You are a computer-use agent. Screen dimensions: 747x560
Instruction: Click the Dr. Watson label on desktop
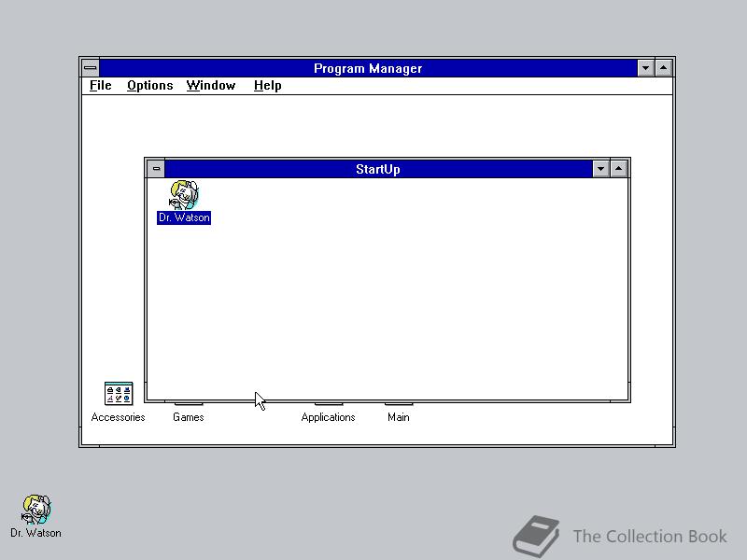pos(35,533)
